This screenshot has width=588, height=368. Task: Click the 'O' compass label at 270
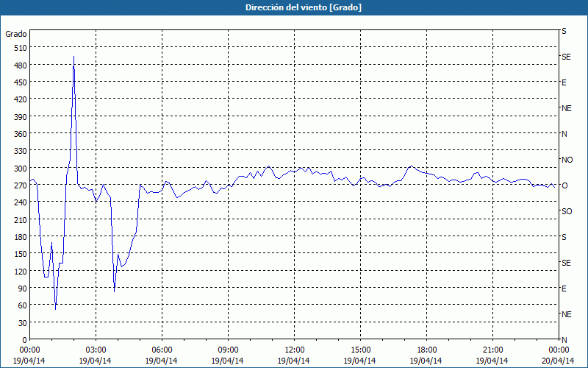[x=564, y=185]
